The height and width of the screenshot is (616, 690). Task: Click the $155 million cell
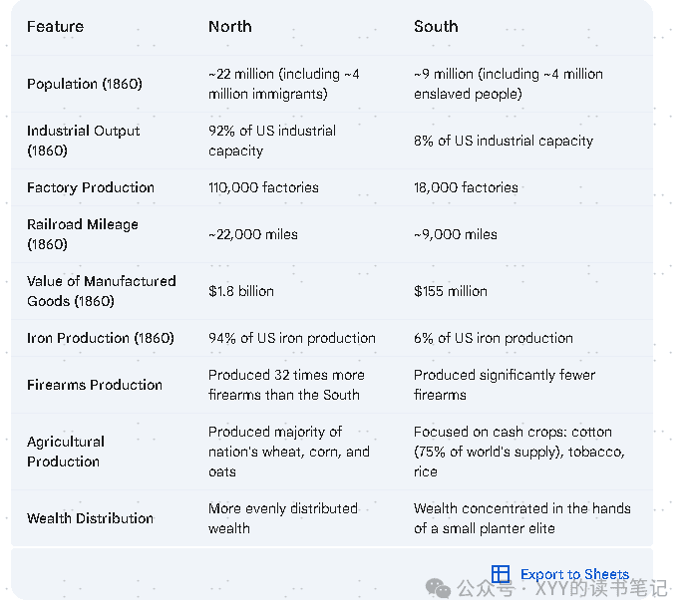click(451, 291)
